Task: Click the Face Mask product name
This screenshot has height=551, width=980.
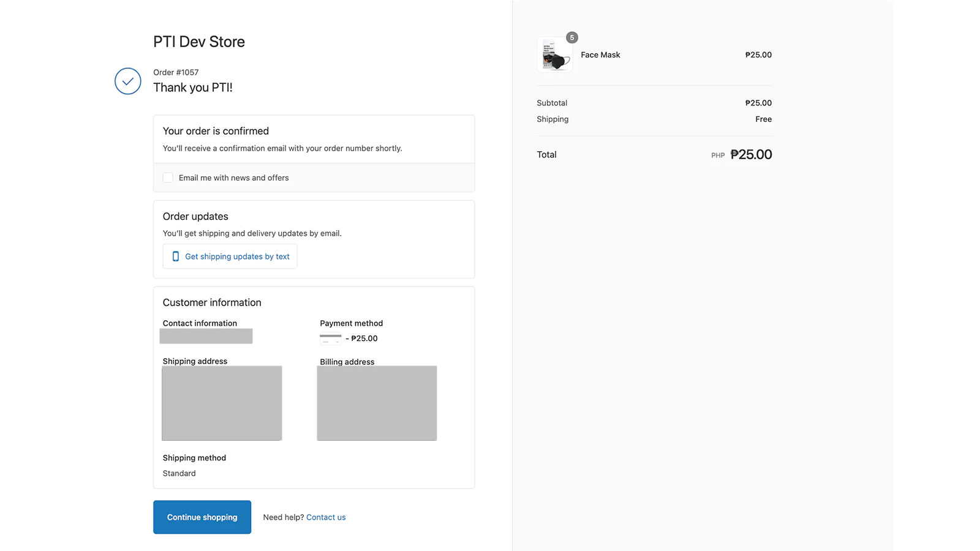Action: [x=600, y=55]
